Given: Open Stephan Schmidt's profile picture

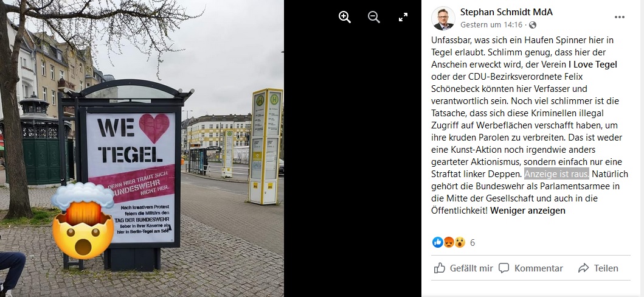Looking at the screenshot, I should pos(443,18).
